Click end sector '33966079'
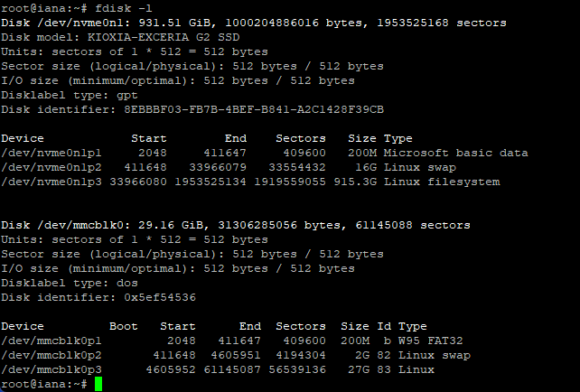The image size is (580, 392). pyautogui.click(x=218, y=167)
